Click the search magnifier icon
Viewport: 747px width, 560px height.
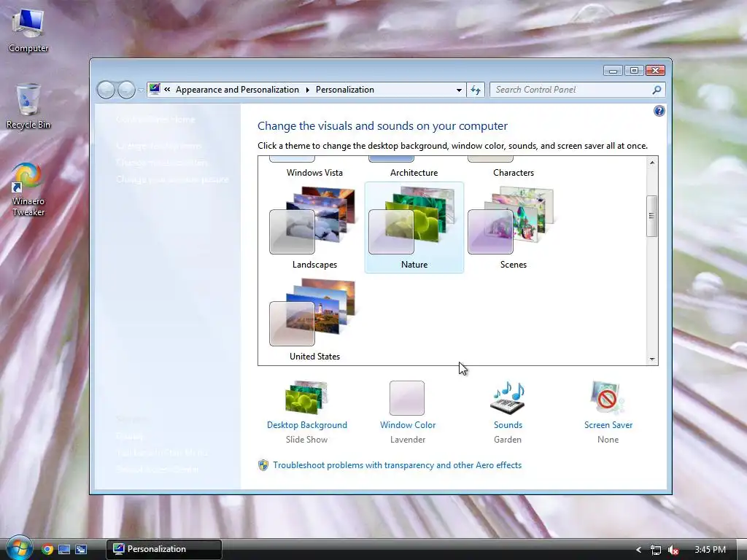[x=657, y=90]
